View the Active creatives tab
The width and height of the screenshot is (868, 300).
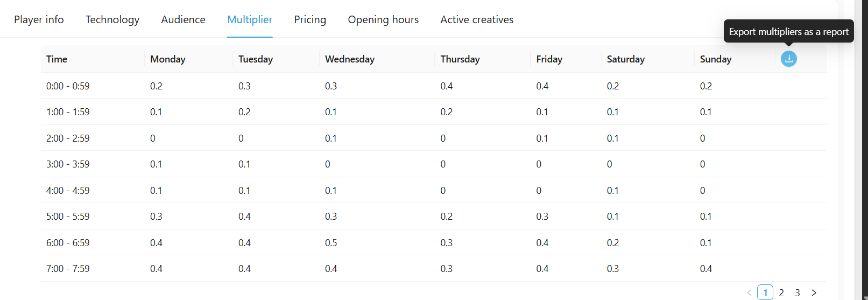tap(477, 19)
